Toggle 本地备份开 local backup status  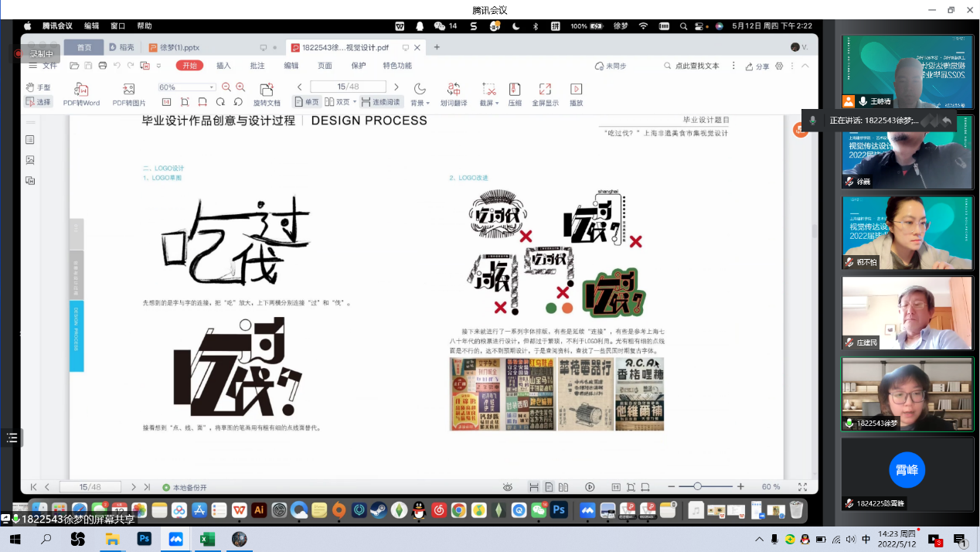[x=185, y=488]
